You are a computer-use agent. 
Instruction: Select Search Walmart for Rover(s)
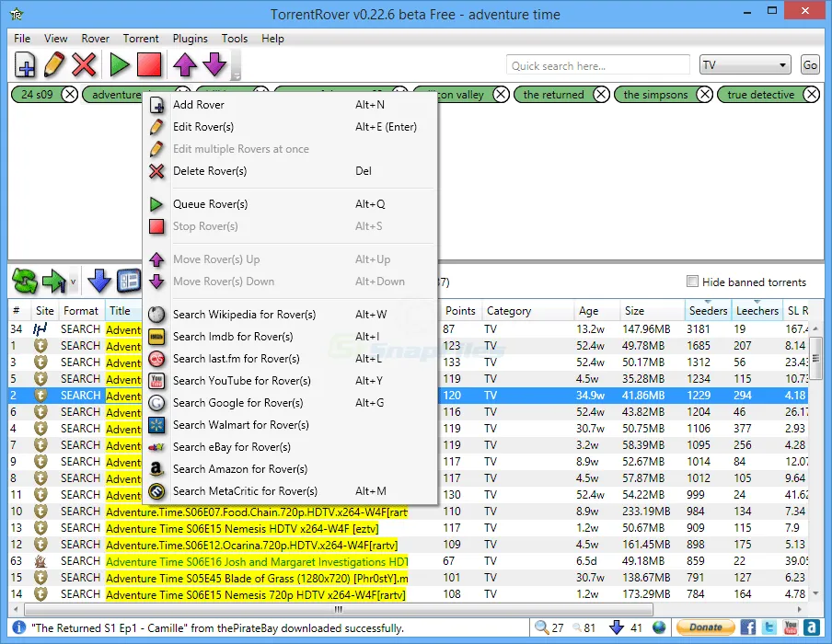coord(290,425)
